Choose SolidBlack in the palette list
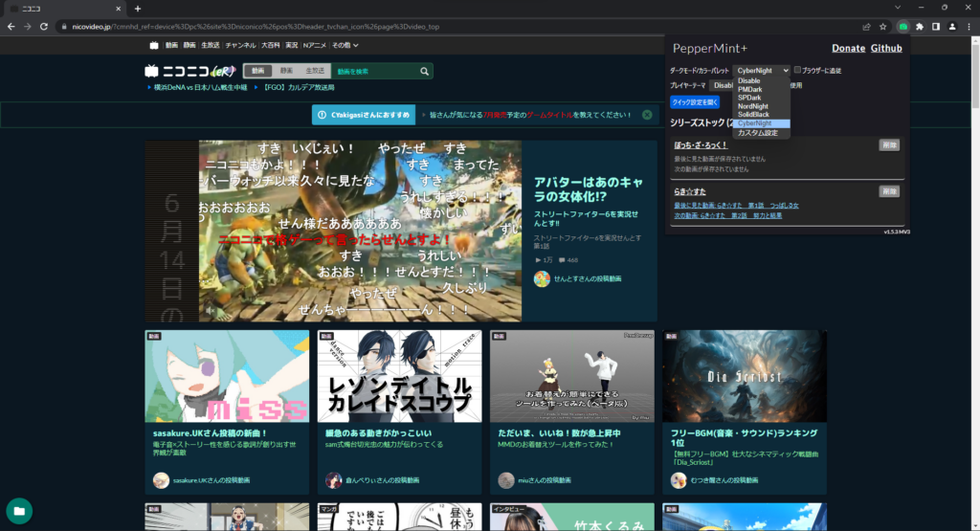This screenshot has height=531, width=980. pos(761,114)
